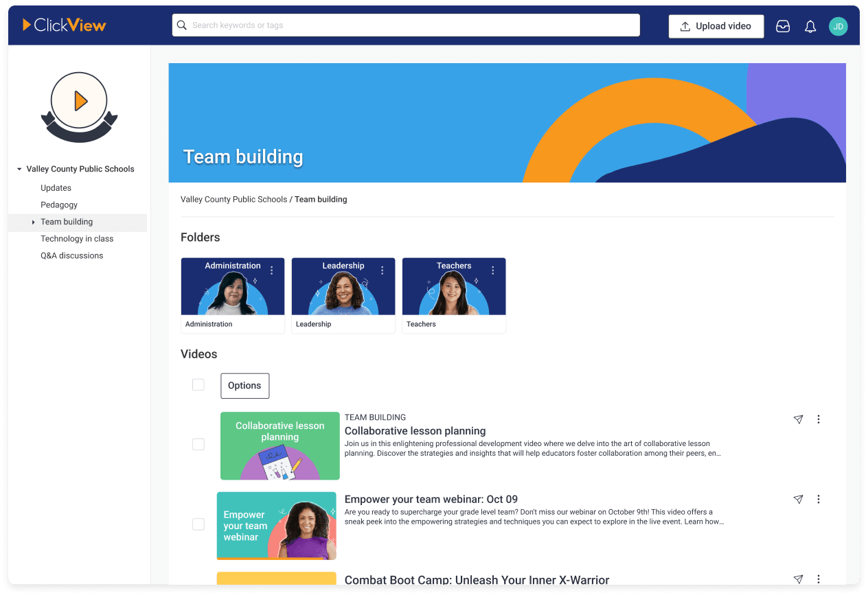The height and width of the screenshot is (595, 868).
Task: Click the search magnifier icon
Action: (182, 25)
